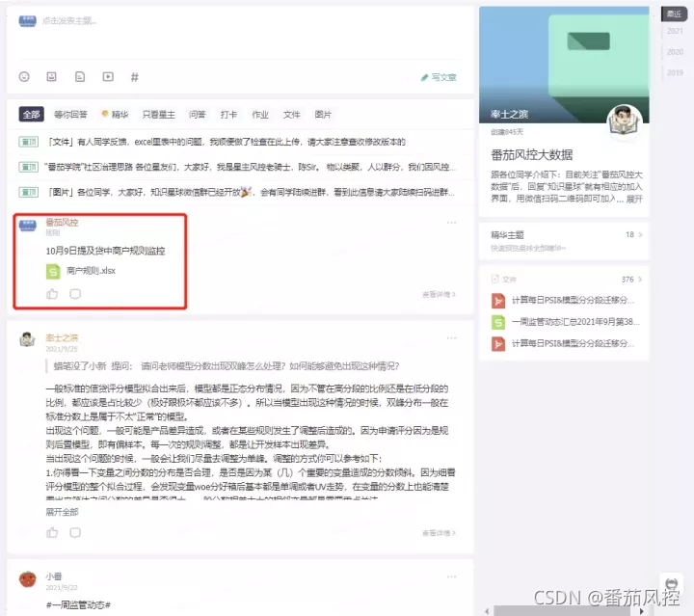This screenshot has width=694, height=616.
Task: Focus the 点击发表主题 input field
Action: tap(69, 20)
